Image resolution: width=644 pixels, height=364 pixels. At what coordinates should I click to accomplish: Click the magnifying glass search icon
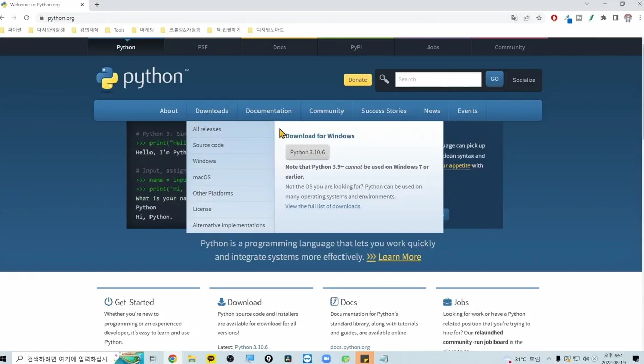pos(384,79)
